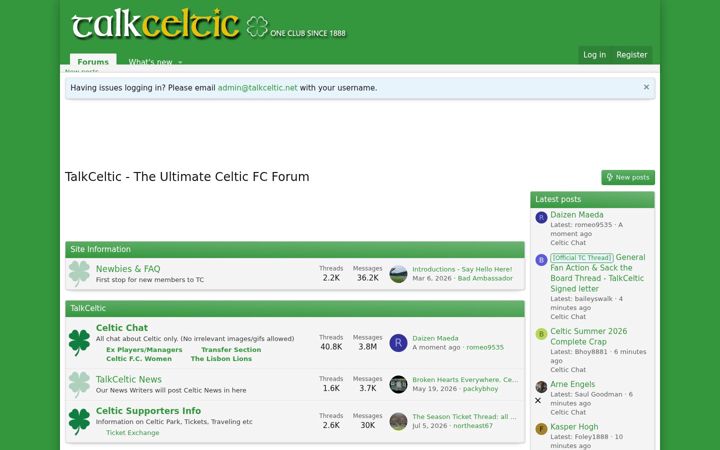This screenshot has height=450, width=720.
Task: Click the shamrock icon beside Celtic Supporters Info
Action: coord(79,421)
